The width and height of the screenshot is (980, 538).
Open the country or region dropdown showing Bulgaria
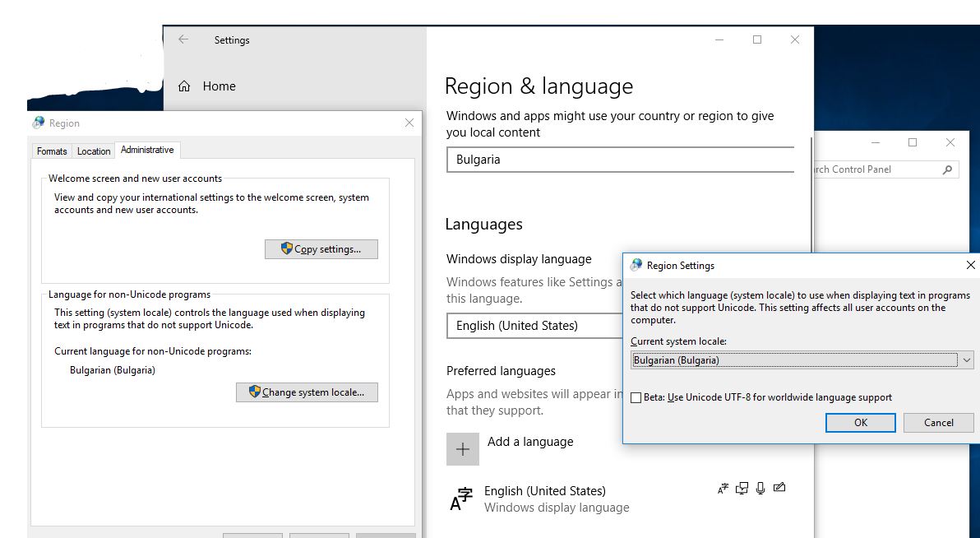(620, 160)
